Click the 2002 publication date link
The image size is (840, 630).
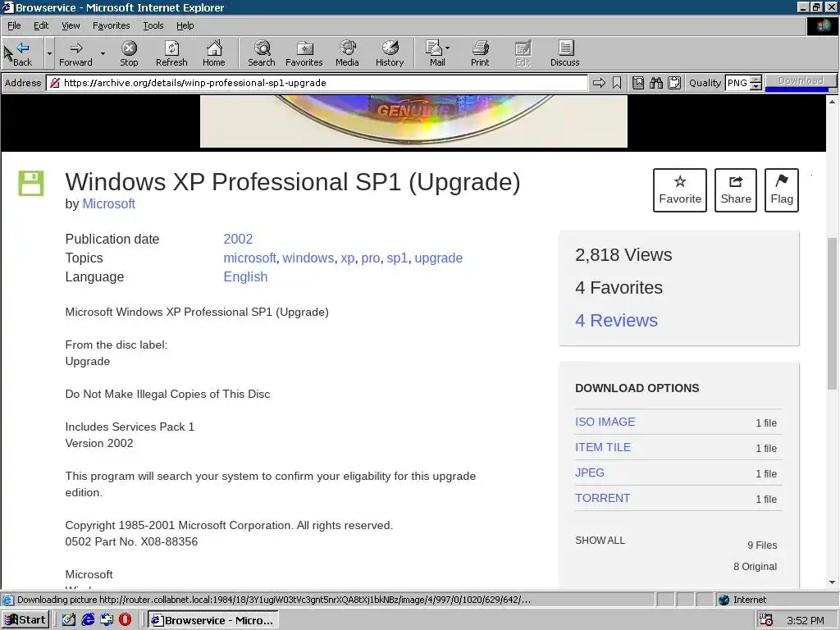click(x=238, y=239)
